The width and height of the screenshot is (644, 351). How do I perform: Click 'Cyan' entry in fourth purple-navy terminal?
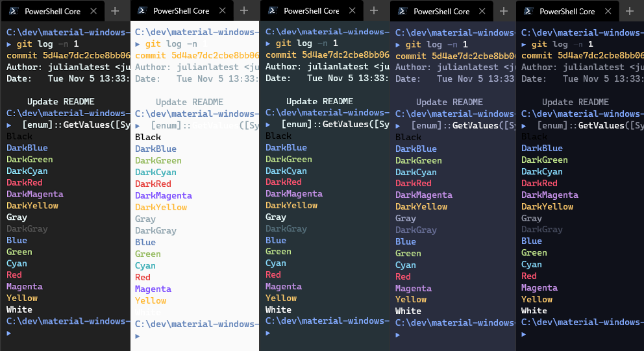click(x=406, y=265)
